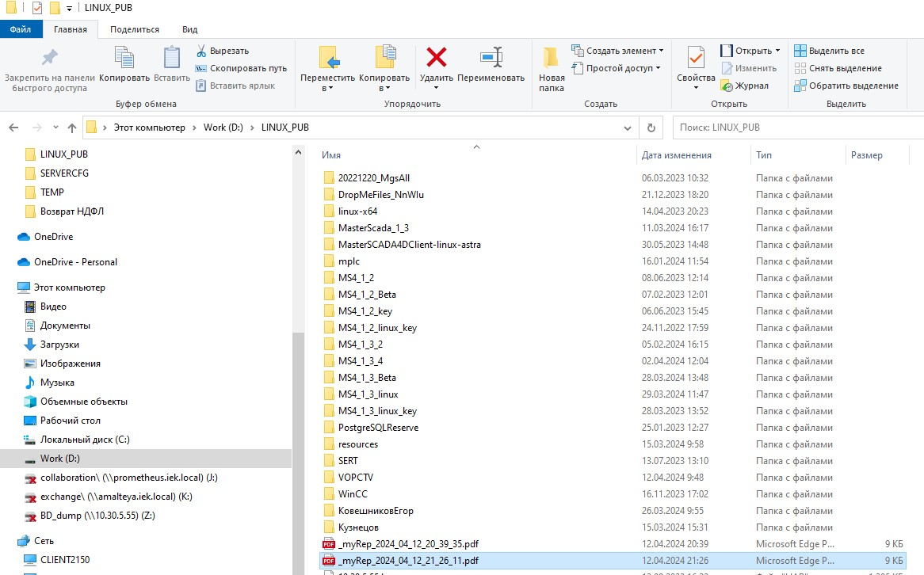Click the Cut scissors option
The height and width of the screenshot is (575, 924).
[222, 51]
